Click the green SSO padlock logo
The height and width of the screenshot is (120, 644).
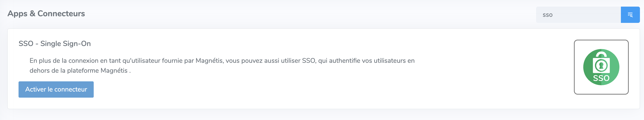pos(601,67)
